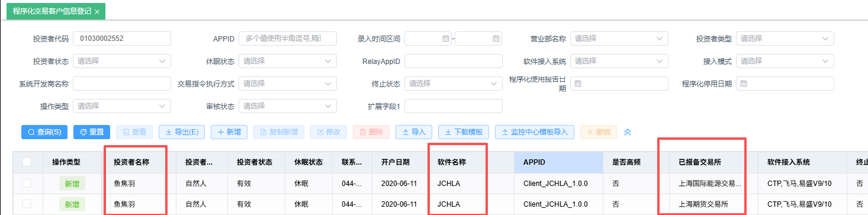Click the 删除 delete button

[371, 132]
